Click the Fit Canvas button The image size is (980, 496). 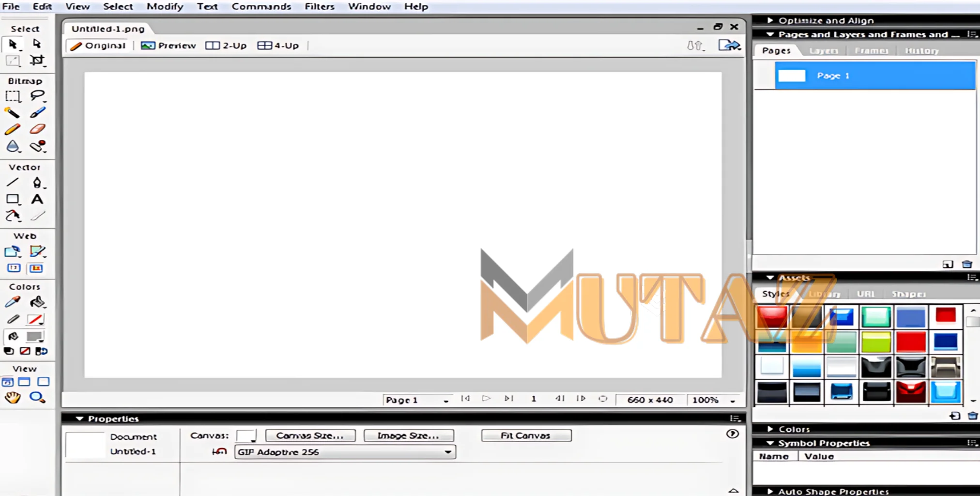pyautogui.click(x=526, y=435)
